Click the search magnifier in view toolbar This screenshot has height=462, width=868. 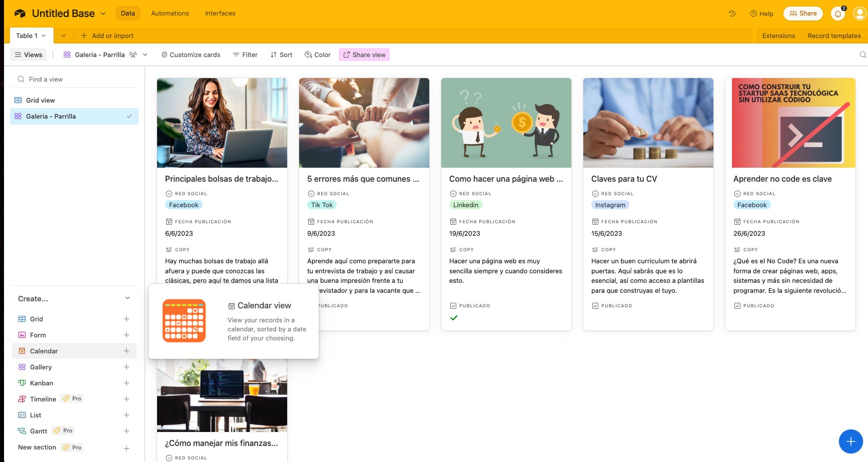862,55
